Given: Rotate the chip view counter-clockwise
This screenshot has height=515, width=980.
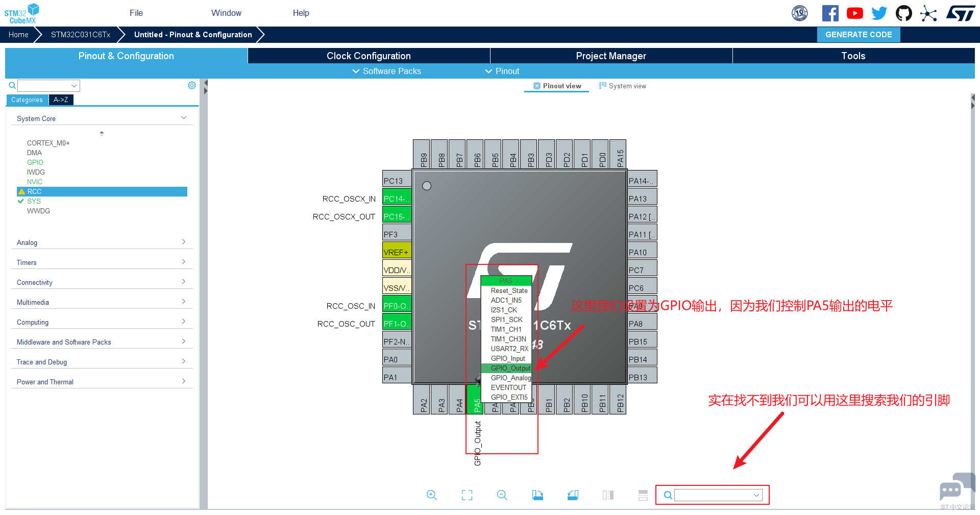Looking at the screenshot, I should pyautogui.click(x=573, y=495).
